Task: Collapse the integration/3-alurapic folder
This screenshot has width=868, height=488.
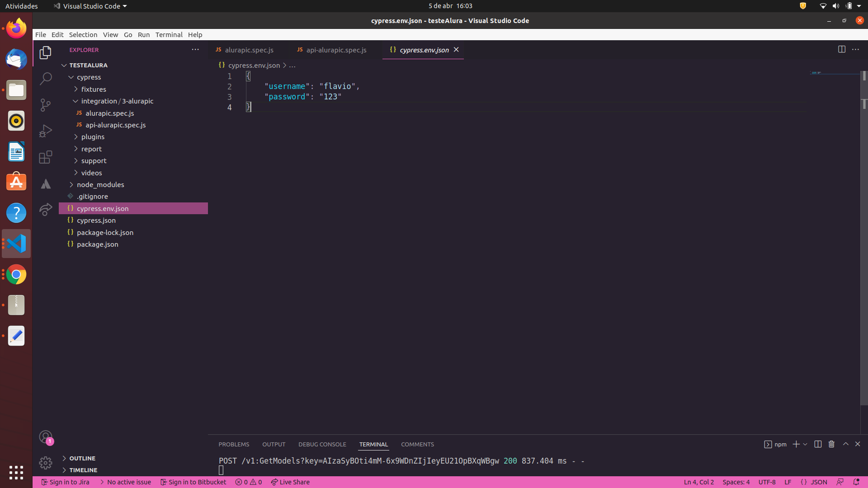Action: pyautogui.click(x=133, y=101)
